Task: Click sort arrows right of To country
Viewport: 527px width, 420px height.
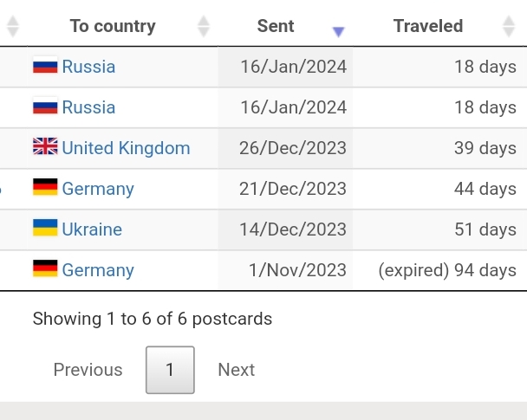Action: (204, 26)
